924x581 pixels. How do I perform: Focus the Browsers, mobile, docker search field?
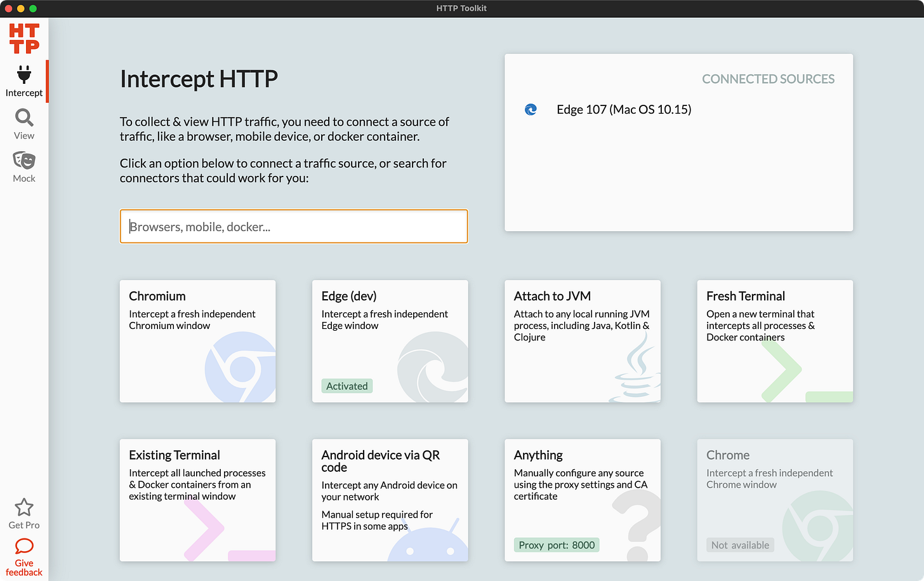coord(294,227)
